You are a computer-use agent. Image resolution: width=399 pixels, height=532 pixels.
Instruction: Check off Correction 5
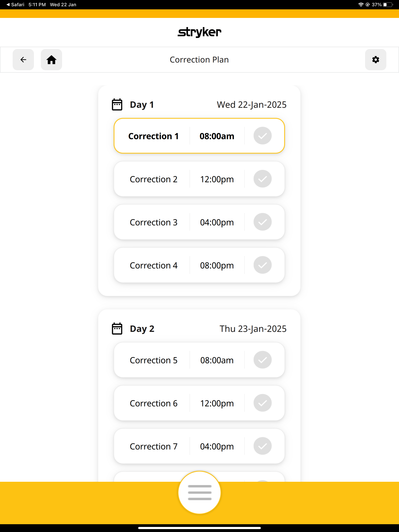tap(263, 360)
